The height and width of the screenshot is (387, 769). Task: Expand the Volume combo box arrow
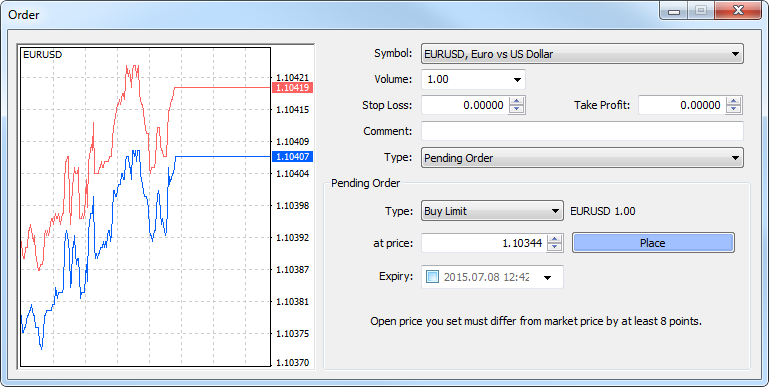517,79
